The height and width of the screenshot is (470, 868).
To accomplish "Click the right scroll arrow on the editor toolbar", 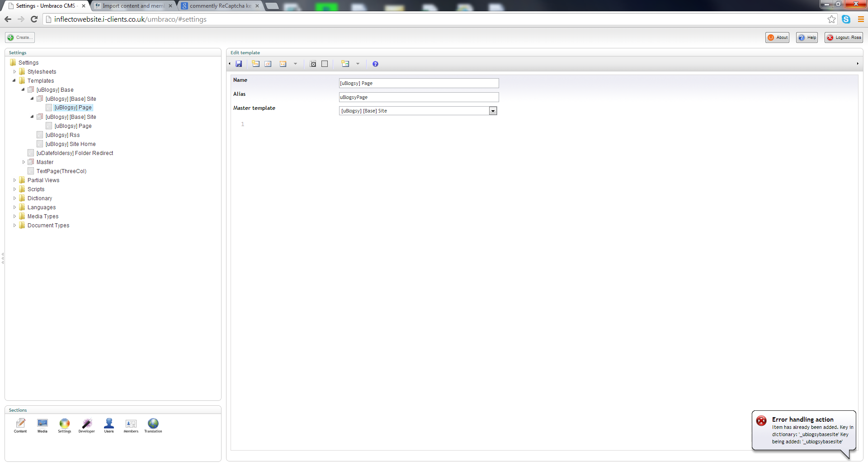I will pyautogui.click(x=858, y=64).
